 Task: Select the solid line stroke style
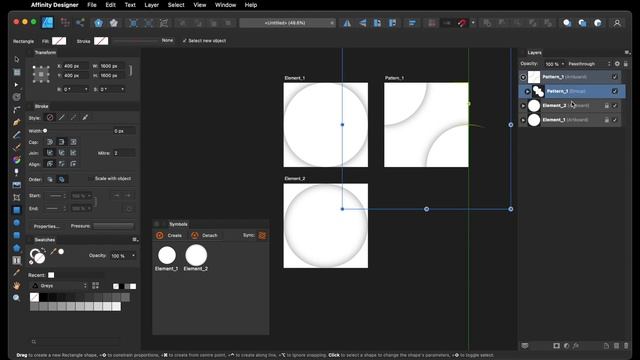(62, 118)
